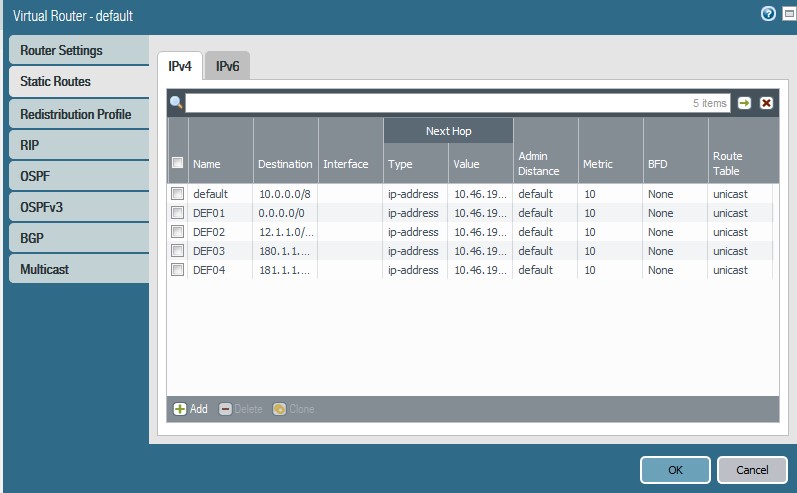Select destination cell starting 181.1.1
The width and height of the screenshot is (797, 493).
[x=285, y=270]
